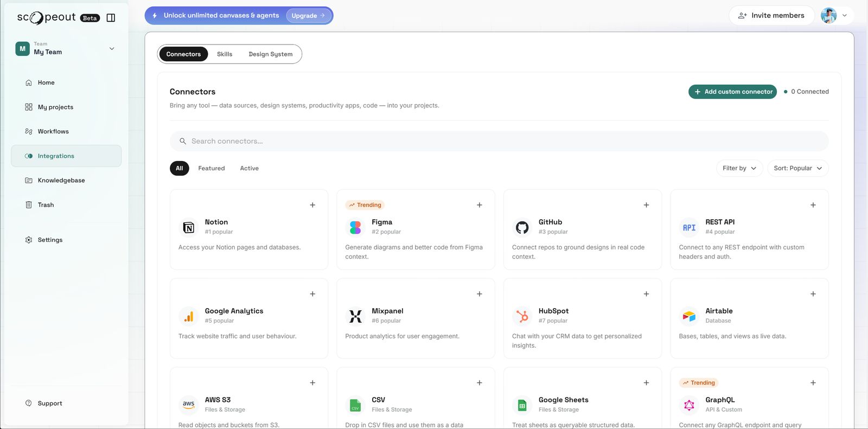Screen dimensions: 868x429
Task: Add the Notion connector with plus icon
Action: point(312,205)
